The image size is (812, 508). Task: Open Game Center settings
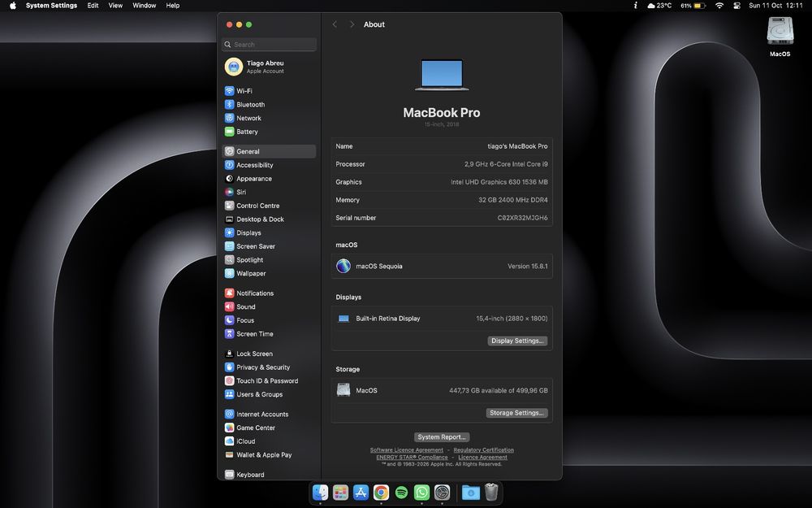click(269, 428)
